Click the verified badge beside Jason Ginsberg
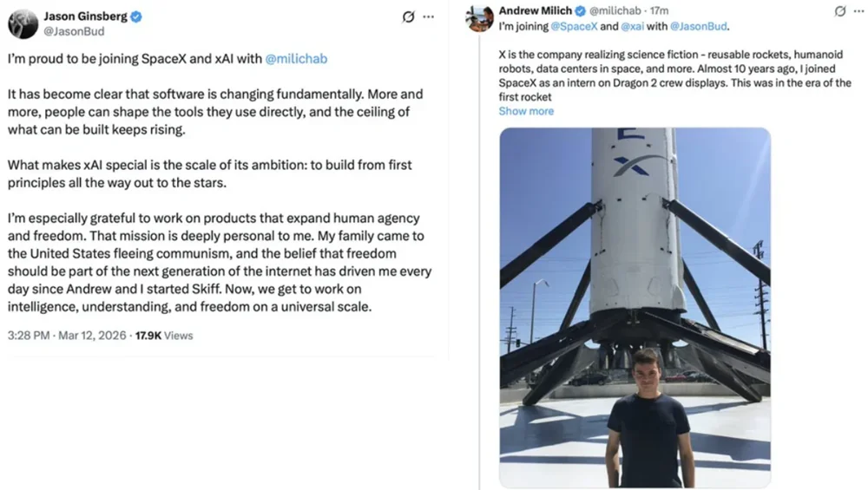 coord(136,16)
